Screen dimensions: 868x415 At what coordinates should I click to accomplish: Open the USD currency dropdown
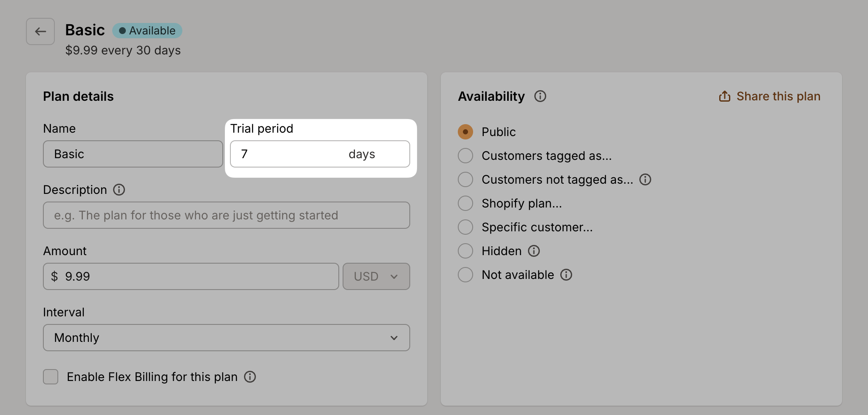pos(376,276)
